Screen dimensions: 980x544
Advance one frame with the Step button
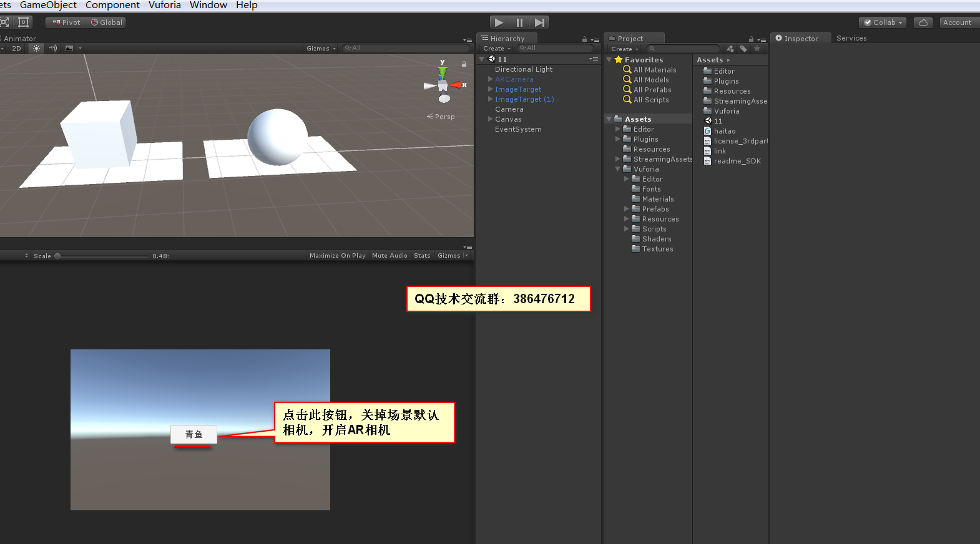point(539,22)
